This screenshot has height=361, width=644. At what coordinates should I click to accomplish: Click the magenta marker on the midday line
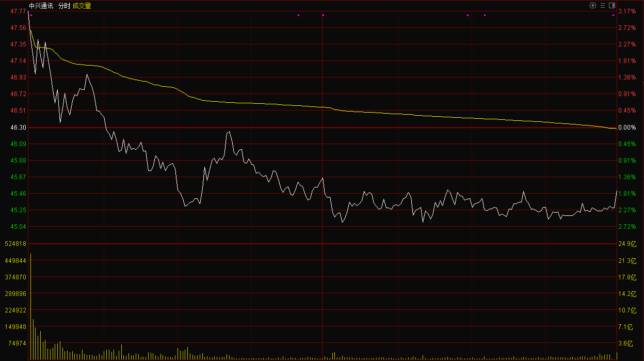pyautogui.click(x=323, y=15)
